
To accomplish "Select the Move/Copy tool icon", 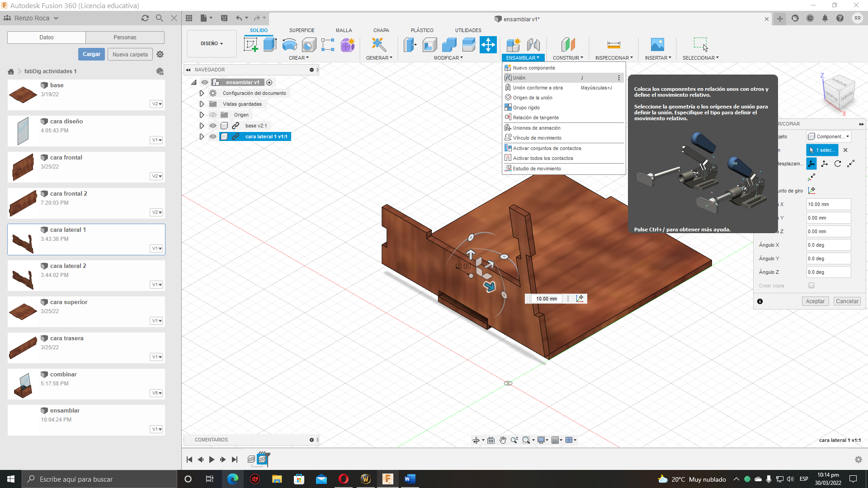I will click(488, 45).
